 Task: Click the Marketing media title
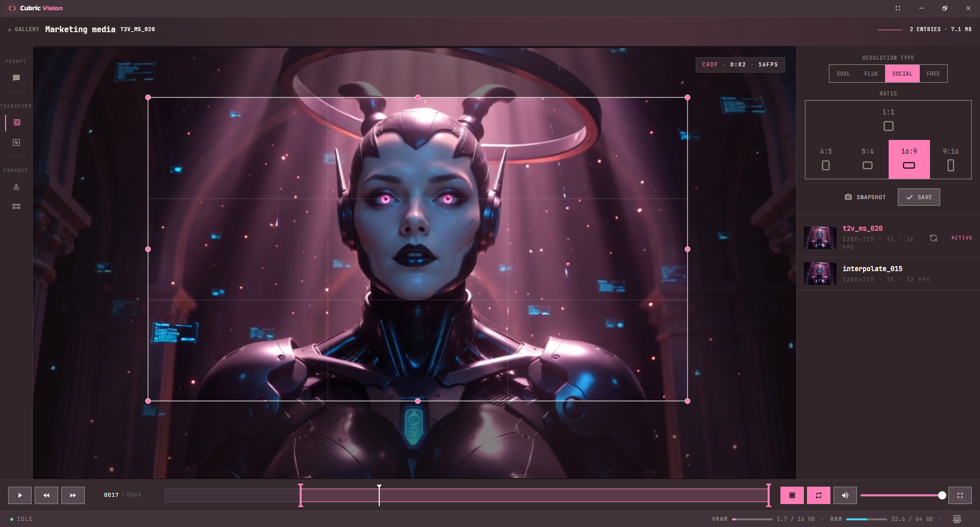point(80,29)
